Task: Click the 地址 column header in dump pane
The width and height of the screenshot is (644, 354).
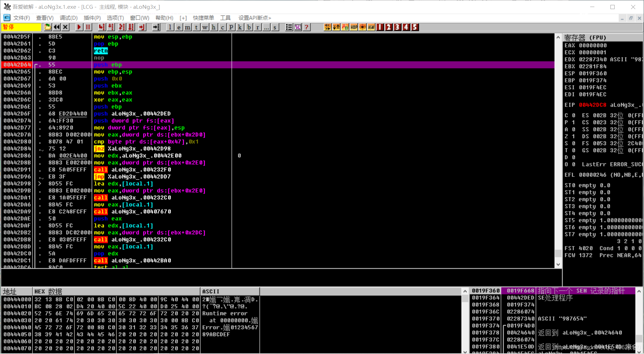Action: (x=17, y=291)
